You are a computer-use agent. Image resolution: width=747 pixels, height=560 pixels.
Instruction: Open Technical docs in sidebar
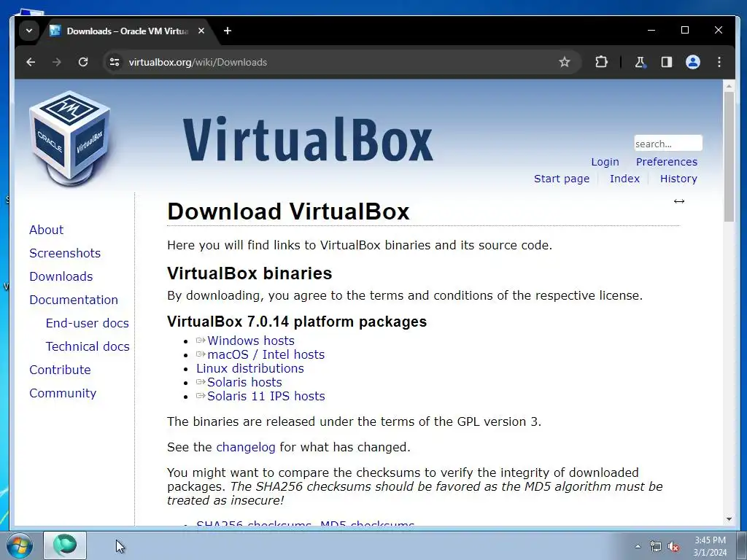click(88, 346)
